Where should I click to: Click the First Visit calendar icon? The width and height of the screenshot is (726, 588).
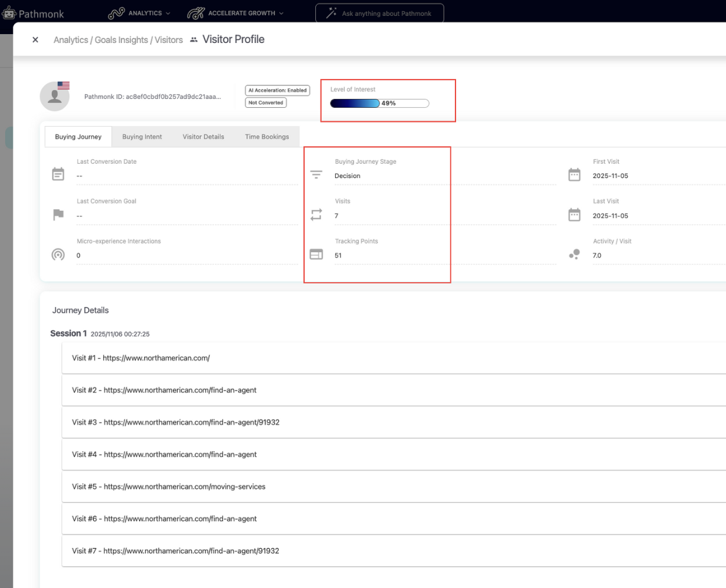[x=574, y=174]
